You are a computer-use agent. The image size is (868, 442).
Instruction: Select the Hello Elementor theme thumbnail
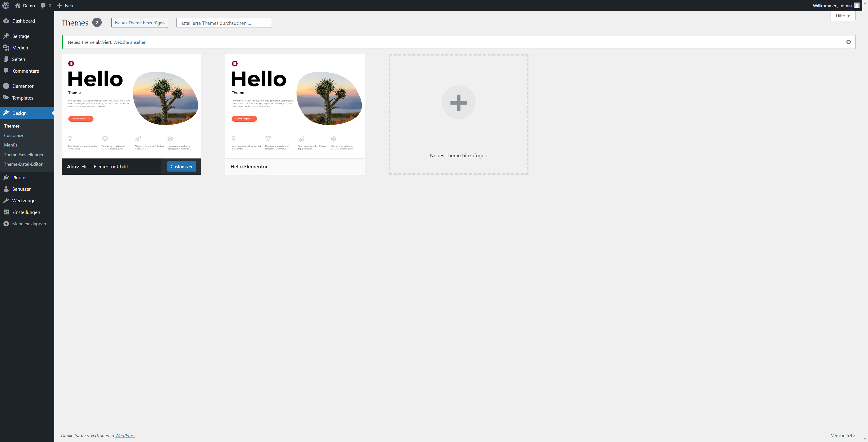click(295, 106)
